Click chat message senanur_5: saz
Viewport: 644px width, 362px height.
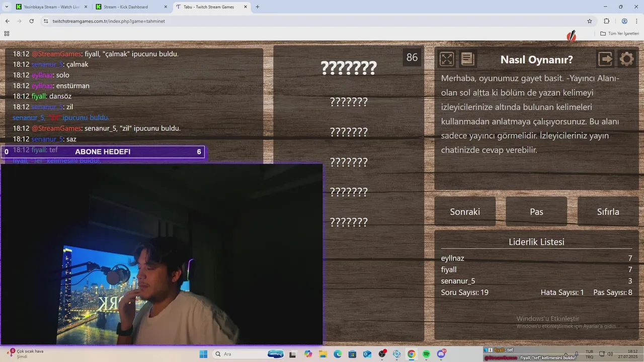45,139
